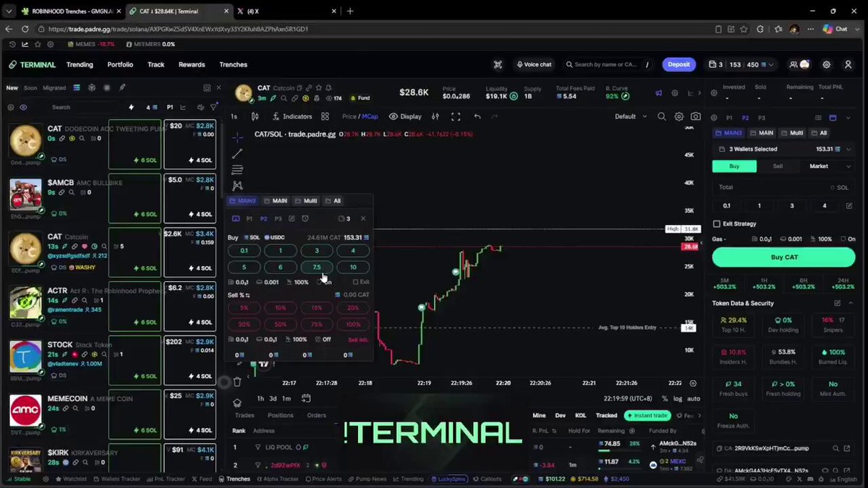868x488 pixels.
Task: Select the trend line drawing tool
Action: click(237, 154)
